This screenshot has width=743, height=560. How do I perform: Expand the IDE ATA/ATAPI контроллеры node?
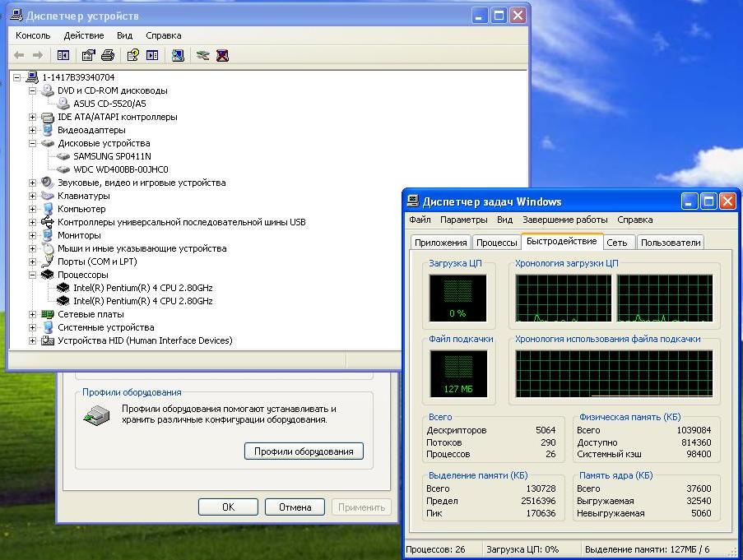tap(32, 117)
